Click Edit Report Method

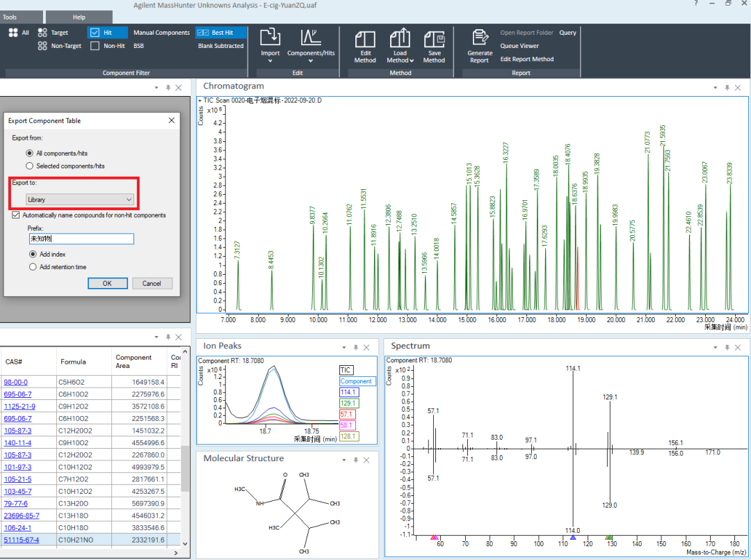(527, 59)
